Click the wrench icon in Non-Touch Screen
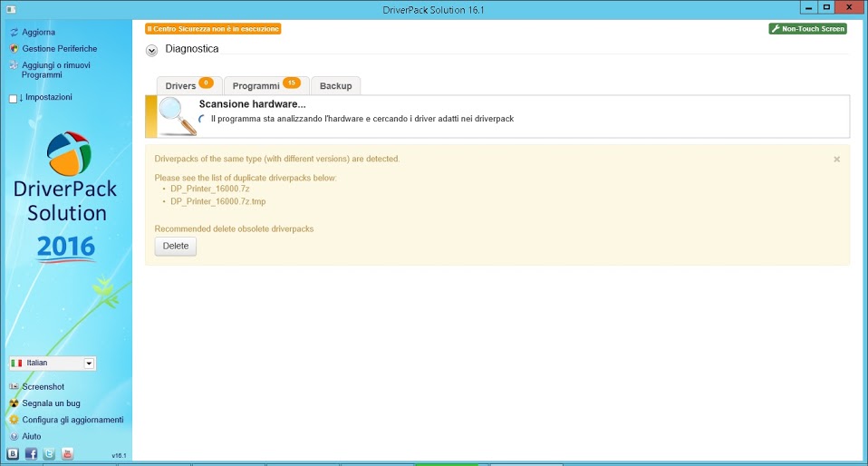 click(776, 29)
